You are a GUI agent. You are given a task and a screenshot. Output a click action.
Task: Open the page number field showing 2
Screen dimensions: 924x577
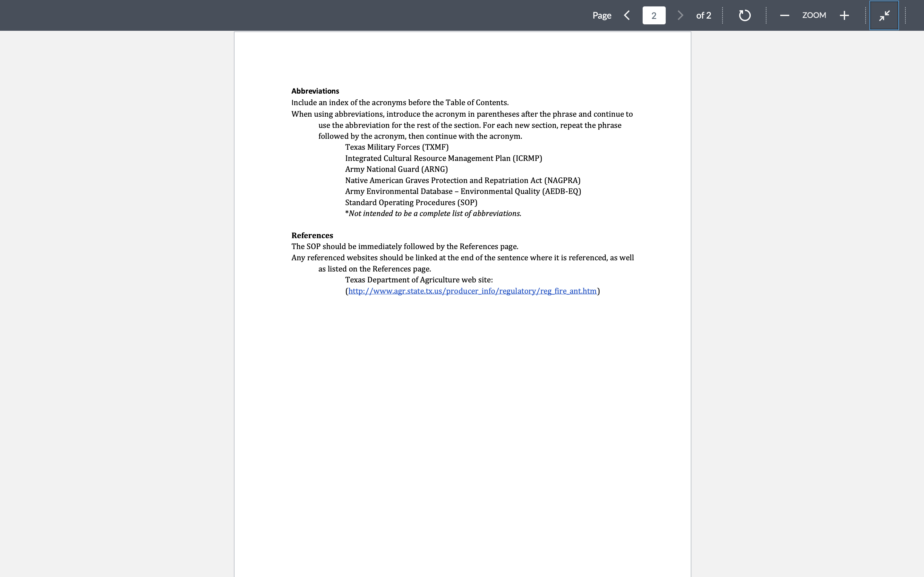point(653,15)
